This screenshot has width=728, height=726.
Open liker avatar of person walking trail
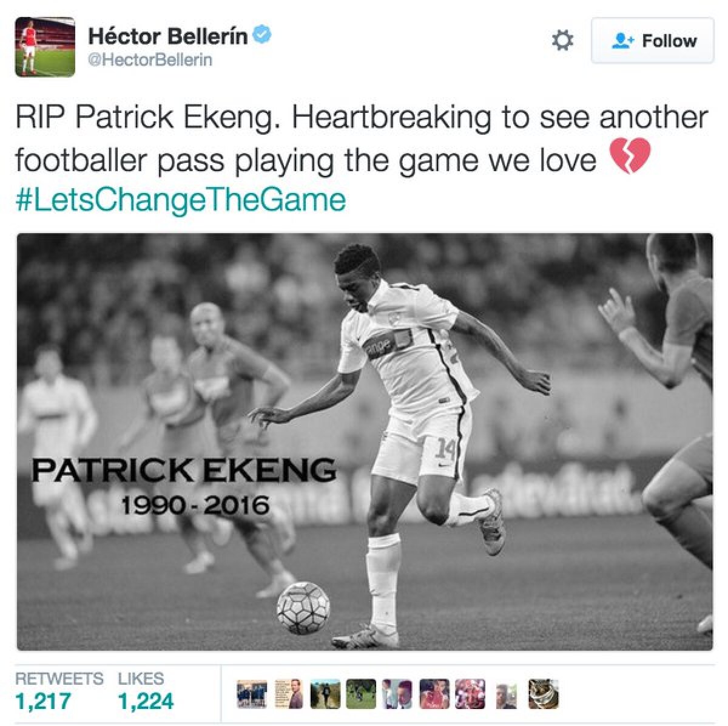coord(325,694)
